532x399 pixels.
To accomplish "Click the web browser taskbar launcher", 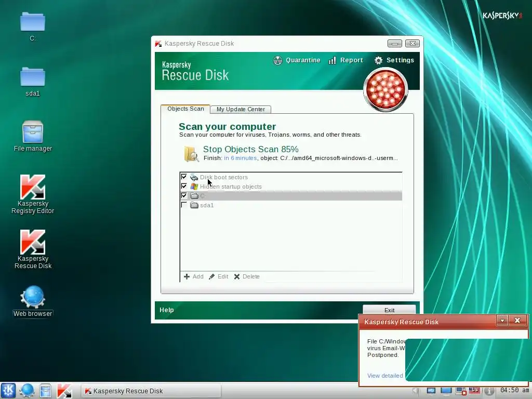I will point(26,391).
